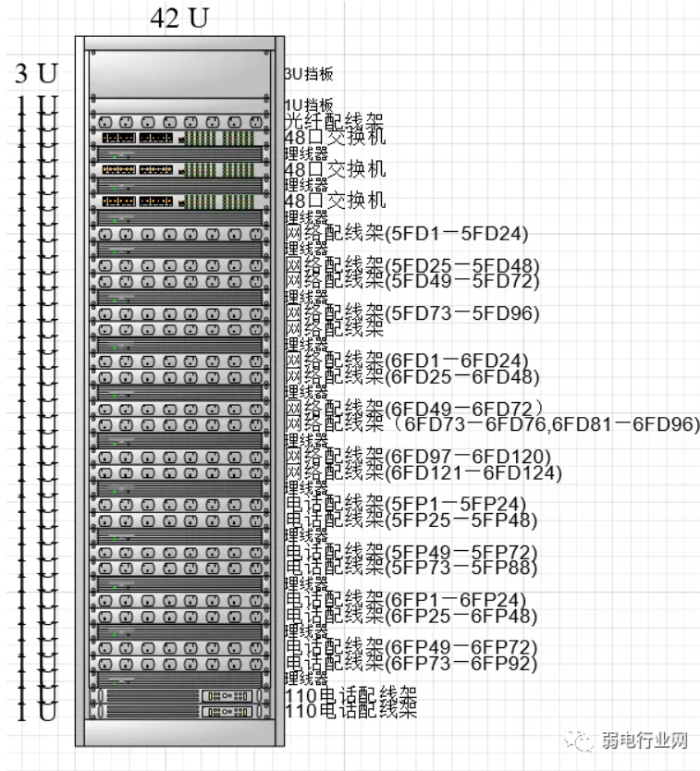Click the '42 U' title above the rack

(x=178, y=19)
